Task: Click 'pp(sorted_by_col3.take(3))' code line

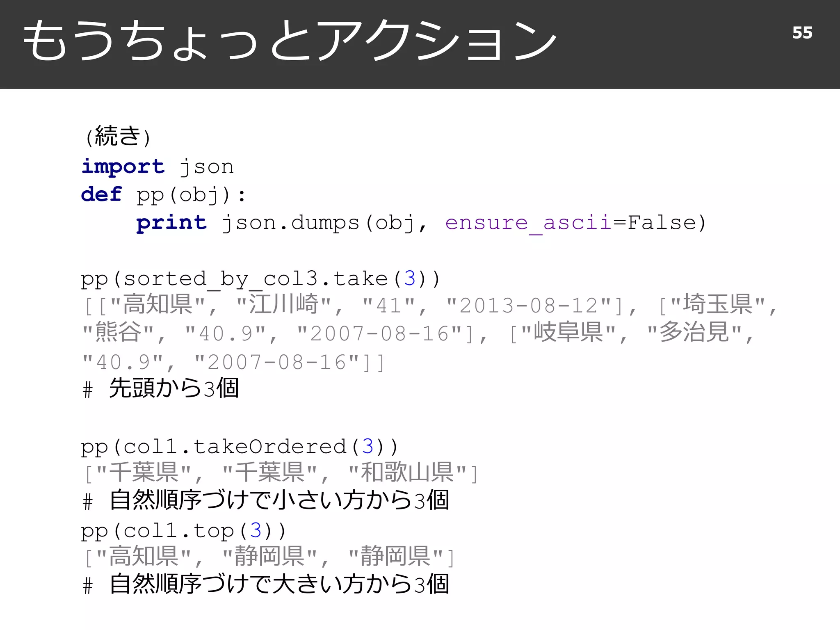Action: (x=260, y=279)
